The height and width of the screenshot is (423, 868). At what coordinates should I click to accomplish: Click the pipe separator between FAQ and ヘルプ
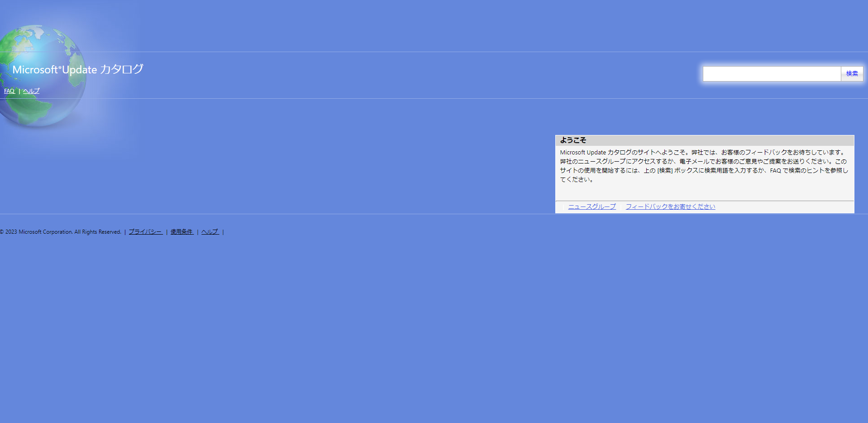pyautogui.click(x=19, y=91)
